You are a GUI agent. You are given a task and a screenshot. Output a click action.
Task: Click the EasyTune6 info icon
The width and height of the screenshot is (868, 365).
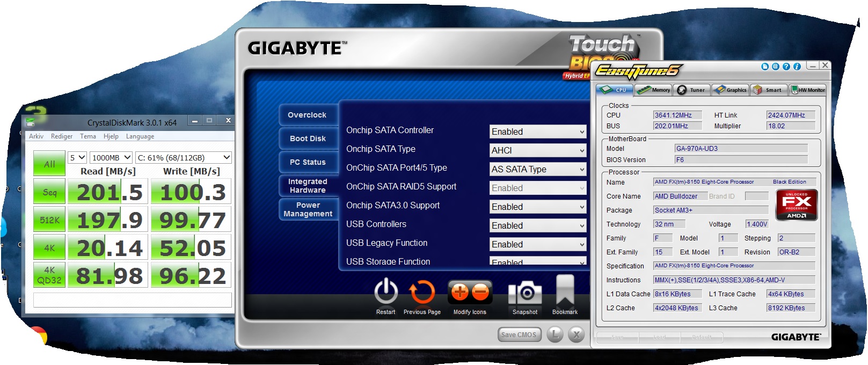[797, 67]
